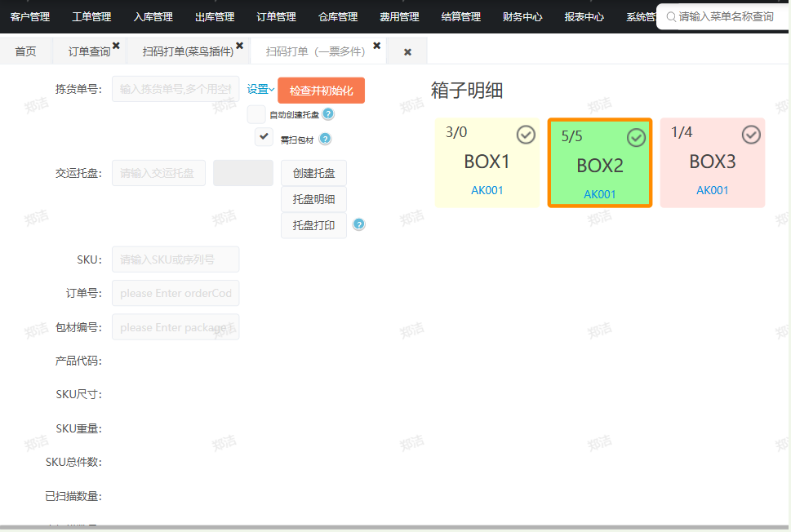The height and width of the screenshot is (532, 791).
Task: Click the menu search magnifier icon
Action: click(671, 17)
